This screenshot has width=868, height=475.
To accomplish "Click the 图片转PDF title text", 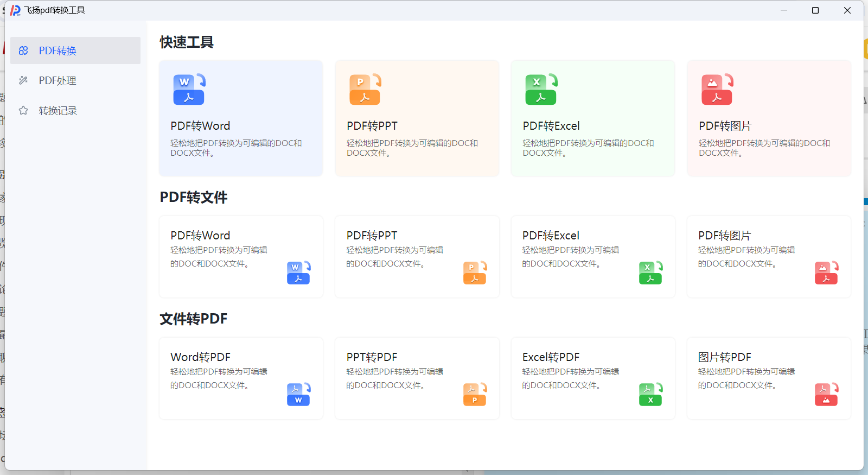I will click(x=724, y=357).
